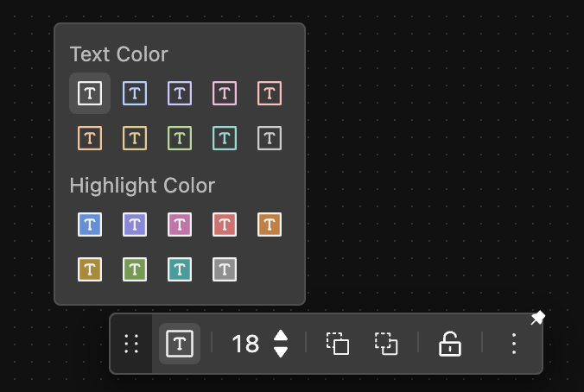Choose the blue text color swatch
This screenshot has width=584, height=392.
point(135,93)
